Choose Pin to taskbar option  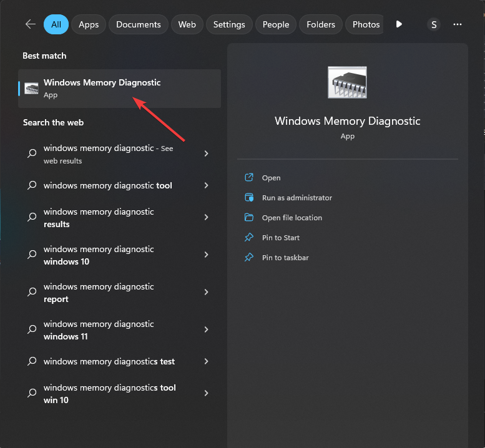pos(285,258)
